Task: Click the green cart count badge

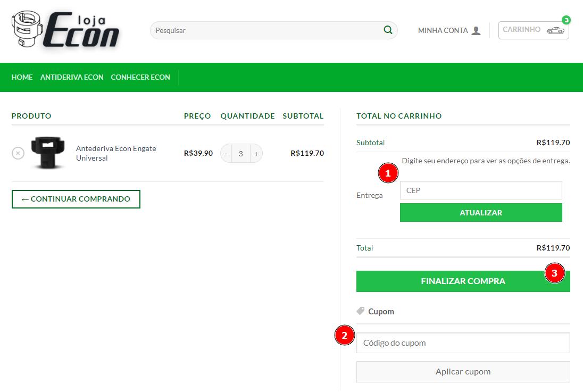Action: click(x=566, y=20)
